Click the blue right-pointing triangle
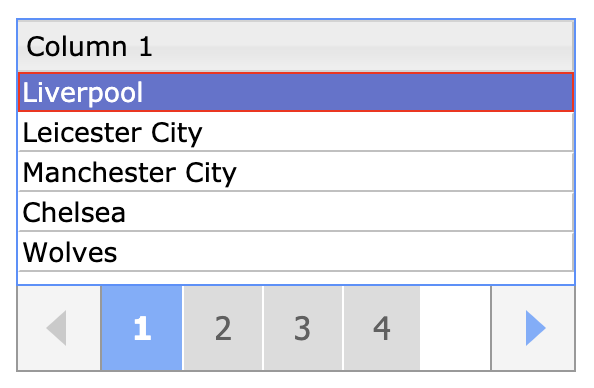This screenshot has width=594, height=388. [535, 328]
